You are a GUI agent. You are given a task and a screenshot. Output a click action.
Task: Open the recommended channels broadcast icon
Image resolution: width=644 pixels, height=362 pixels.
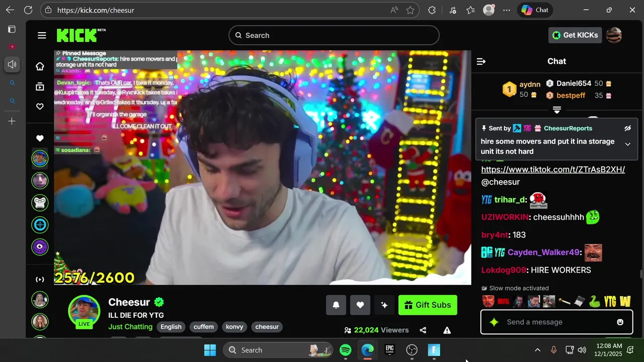pos(40,280)
